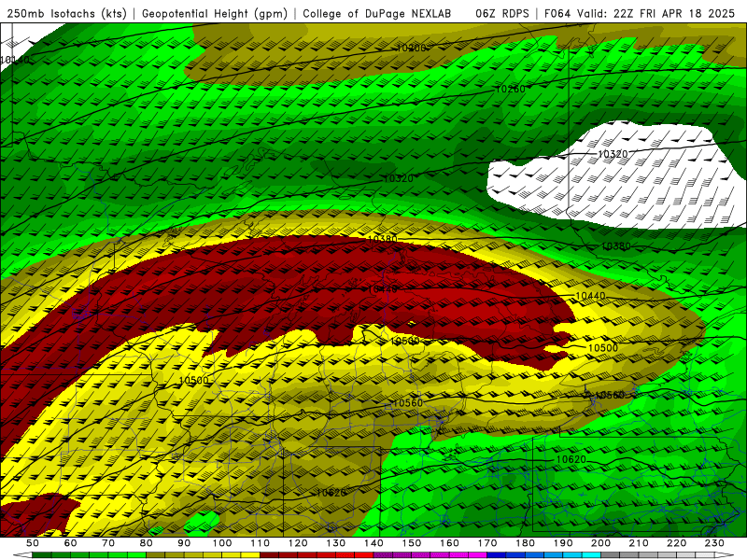This screenshot has width=747, height=560.
Task: Click the "250mb Isotachs (kts)" title text
Action: coord(66,13)
